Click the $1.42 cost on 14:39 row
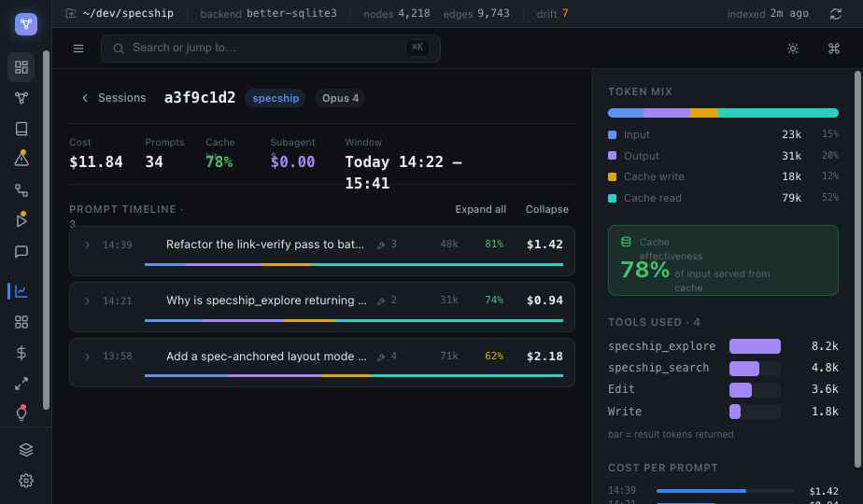The width and height of the screenshot is (863, 504). pos(545,245)
